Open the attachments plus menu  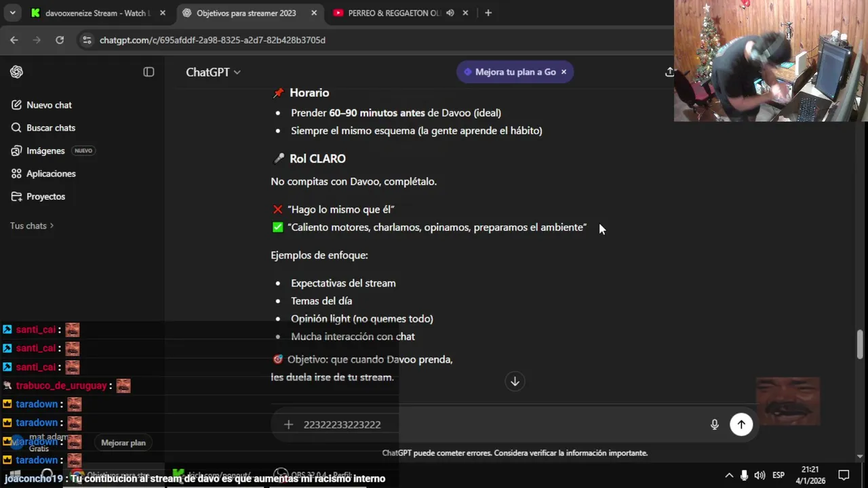288,424
